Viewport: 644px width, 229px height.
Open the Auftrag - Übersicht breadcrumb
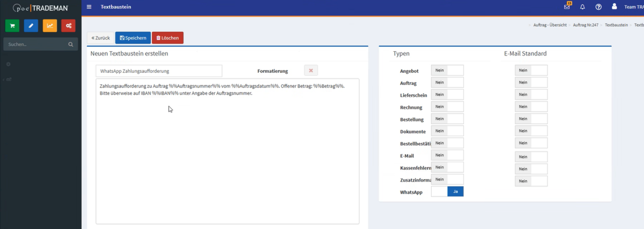tap(550, 24)
